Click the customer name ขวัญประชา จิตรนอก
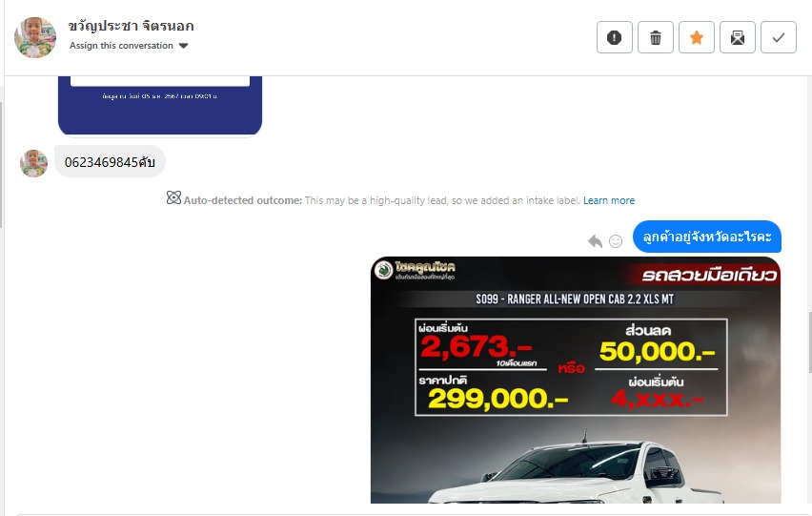This screenshot has height=516, width=812. (131, 26)
